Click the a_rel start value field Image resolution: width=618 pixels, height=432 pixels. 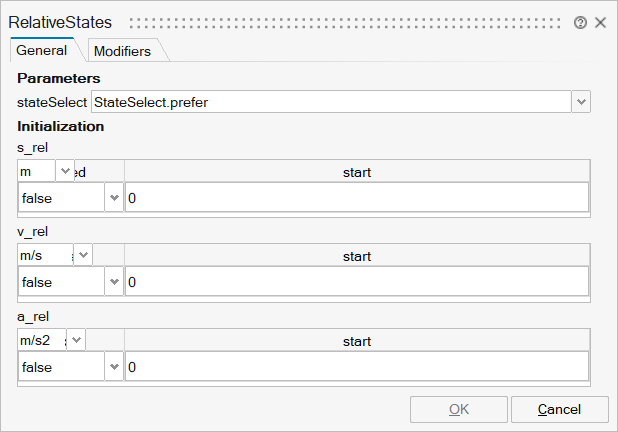pyautogui.click(x=357, y=367)
